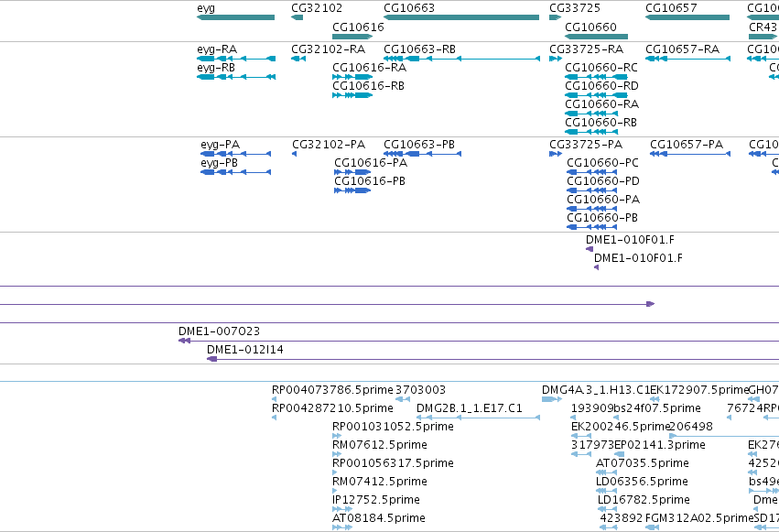The image size is (779, 532).
Task: Click the CG10660-PC protein label
Action: tap(602, 163)
